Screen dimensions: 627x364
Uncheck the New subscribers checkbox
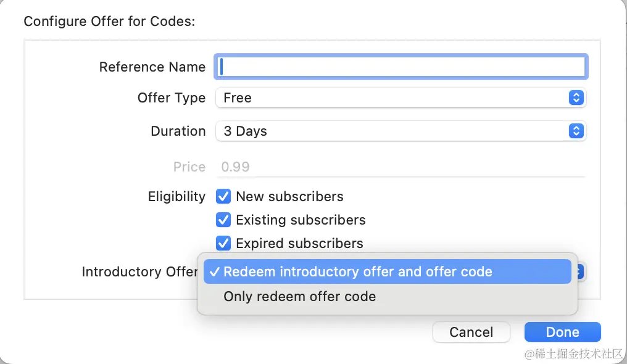coord(223,197)
